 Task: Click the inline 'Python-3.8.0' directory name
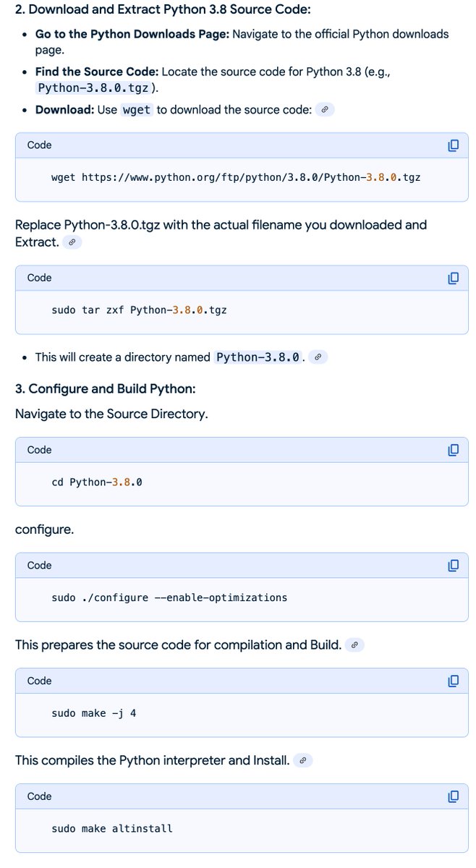[x=258, y=357]
